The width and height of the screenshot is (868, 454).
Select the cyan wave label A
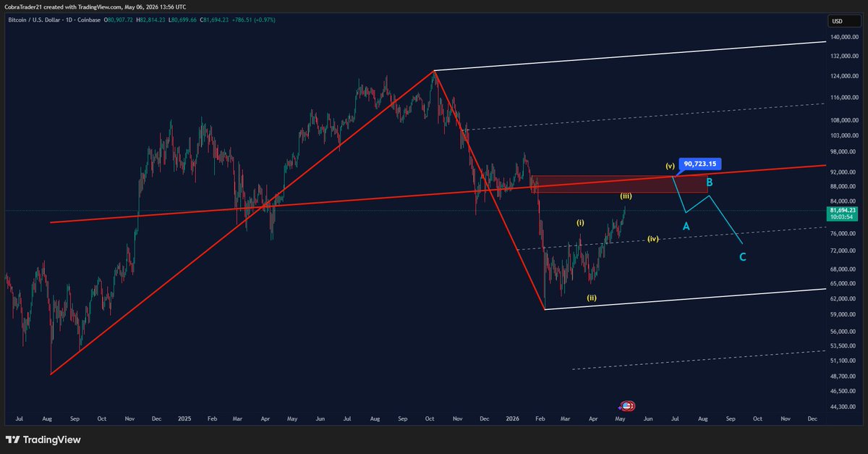[686, 226]
